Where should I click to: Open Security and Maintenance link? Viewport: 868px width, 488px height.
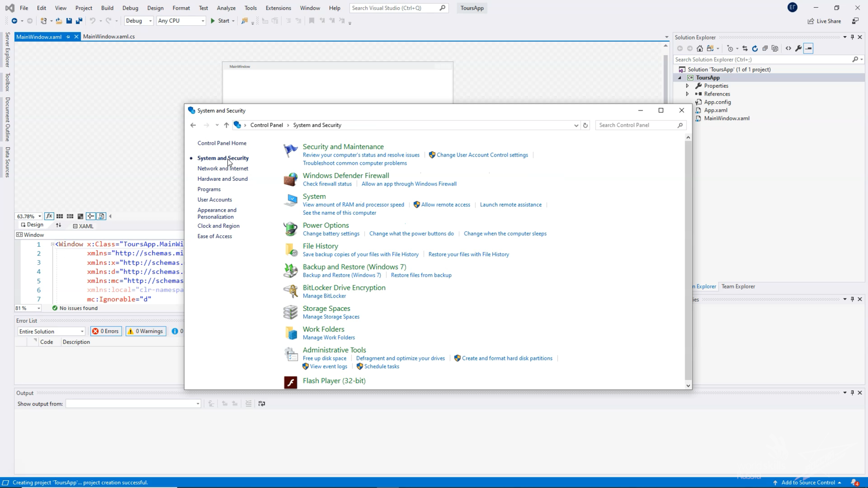(343, 147)
